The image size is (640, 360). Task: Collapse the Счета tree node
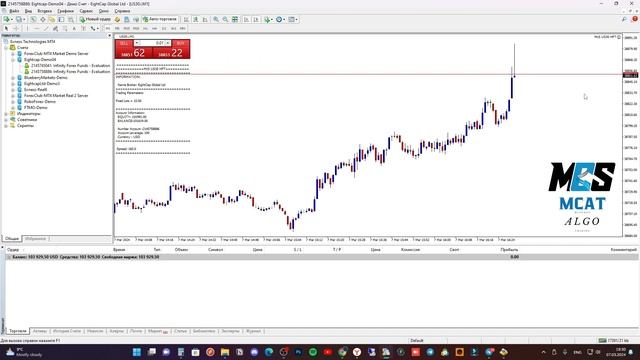[x=6, y=47]
